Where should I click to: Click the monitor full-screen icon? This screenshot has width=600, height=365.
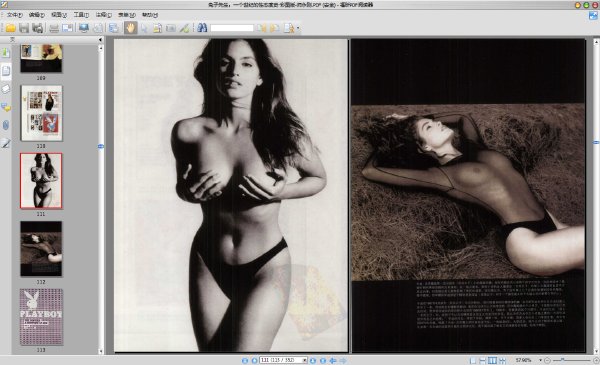point(84,28)
